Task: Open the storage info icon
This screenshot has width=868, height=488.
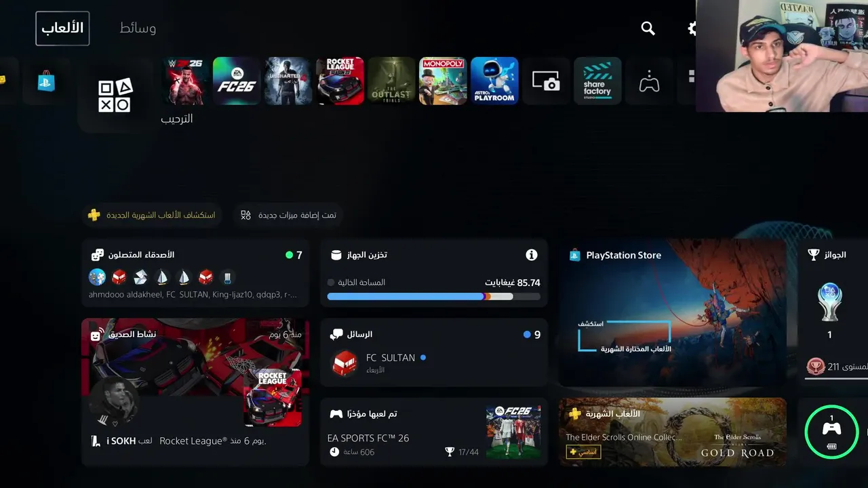Action: pyautogui.click(x=532, y=255)
